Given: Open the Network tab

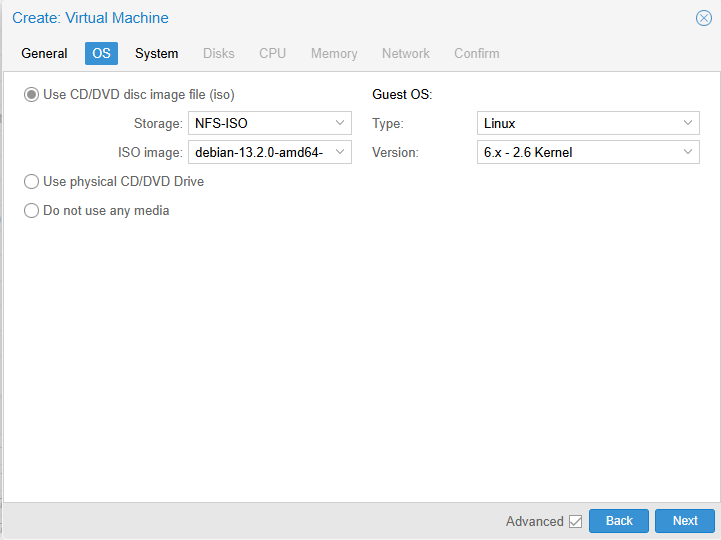Looking at the screenshot, I should [x=405, y=54].
